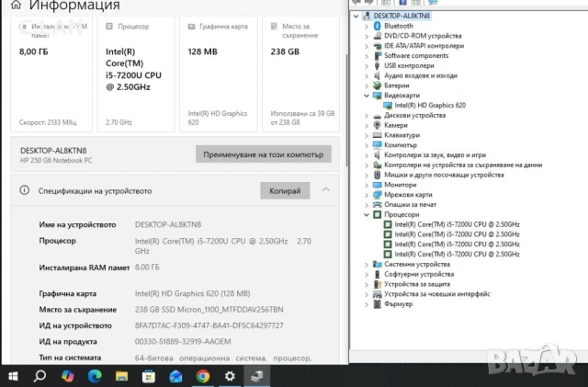This screenshot has width=588, height=387.
Task: Select last Intel Core i5-7200U processor entry
Action: (x=457, y=254)
